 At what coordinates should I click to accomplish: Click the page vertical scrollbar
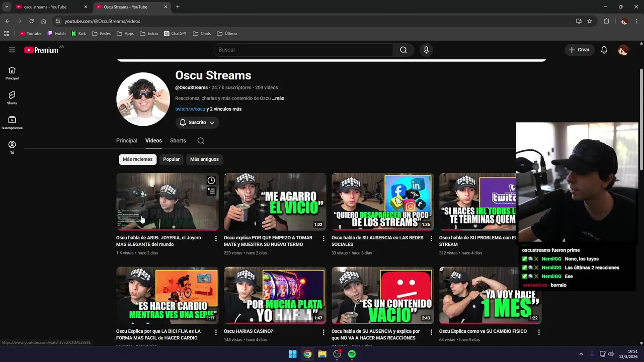pyautogui.click(x=641, y=121)
